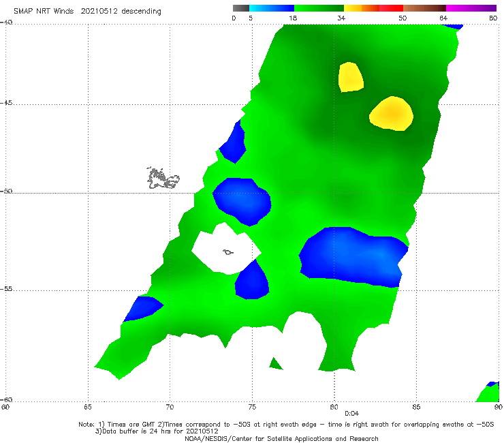Click the gray 0–5 segment of the color bar
This screenshot has height=443, width=504.
click(x=240, y=8)
